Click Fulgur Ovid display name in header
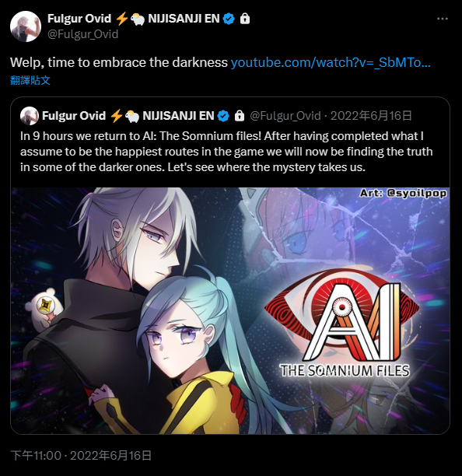 tap(79, 19)
